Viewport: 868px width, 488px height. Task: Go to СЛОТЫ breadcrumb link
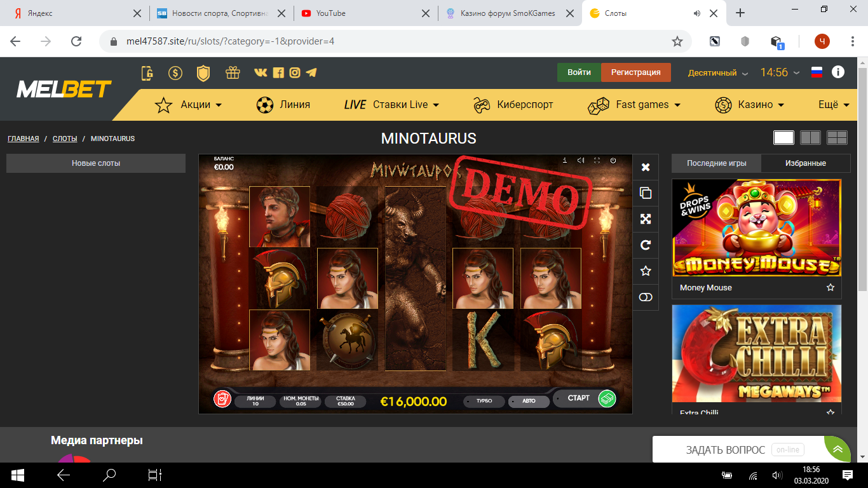pos(65,139)
